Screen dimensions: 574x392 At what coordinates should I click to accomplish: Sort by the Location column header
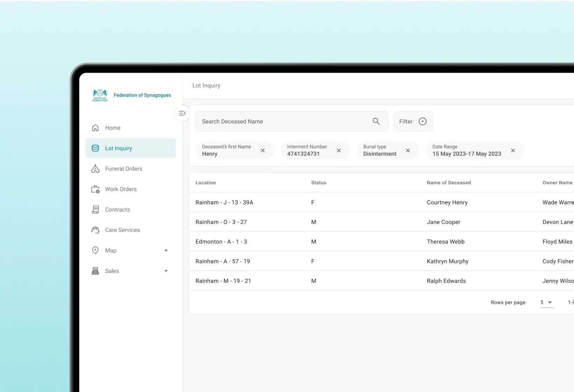pyautogui.click(x=205, y=183)
